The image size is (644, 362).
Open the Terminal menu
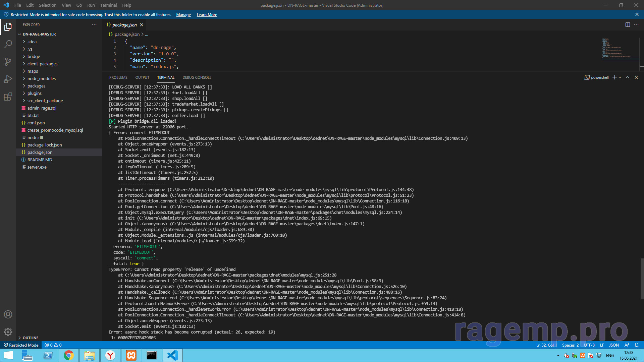108,5
